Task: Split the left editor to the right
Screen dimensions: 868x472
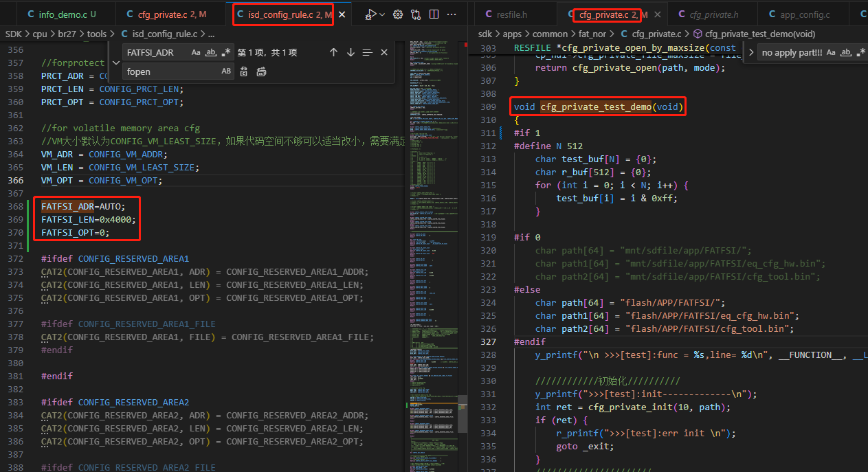Action: (434, 14)
